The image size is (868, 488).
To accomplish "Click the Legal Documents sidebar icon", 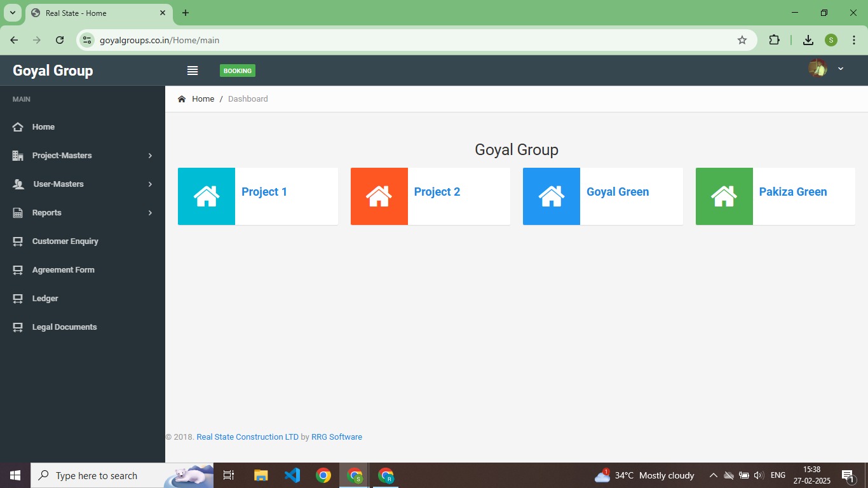I will tap(18, 327).
